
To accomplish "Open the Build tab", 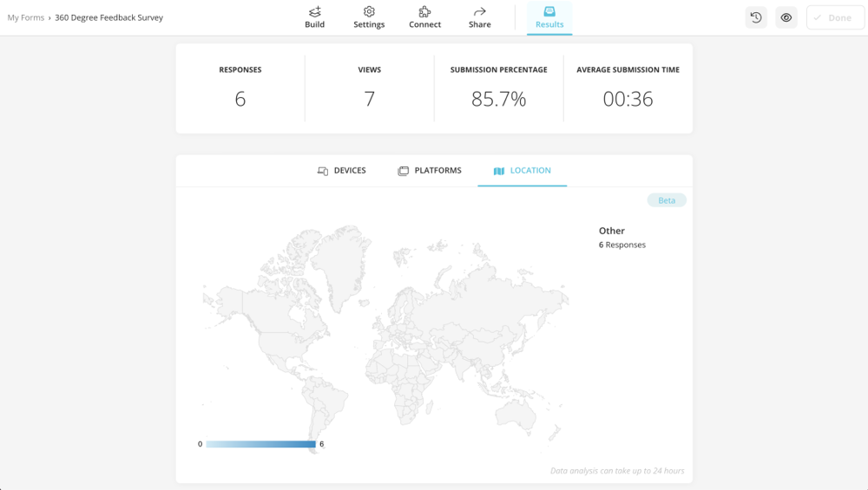I will (x=314, y=17).
